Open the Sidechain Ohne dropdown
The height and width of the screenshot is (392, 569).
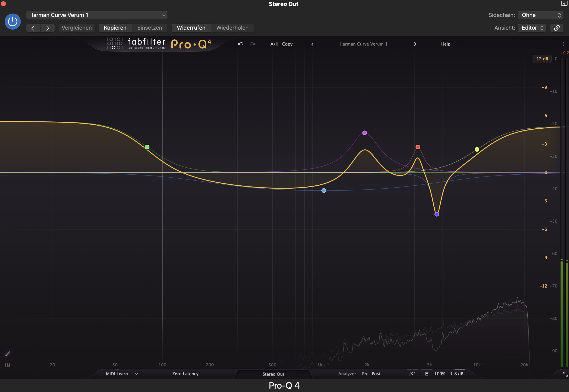point(540,15)
